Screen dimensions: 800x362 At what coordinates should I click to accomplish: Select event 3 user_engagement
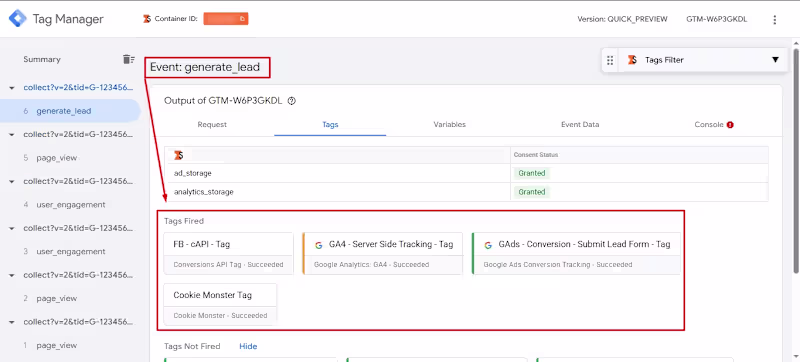click(70, 252)
